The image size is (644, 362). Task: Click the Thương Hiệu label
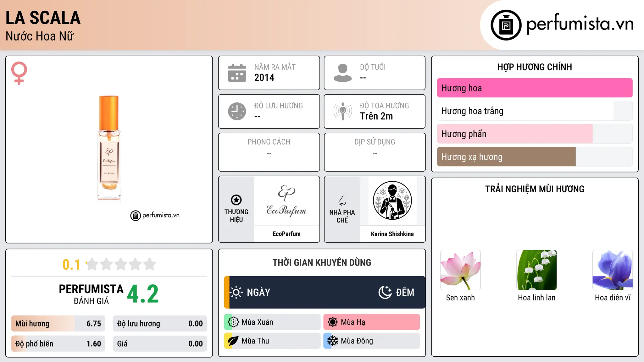236,216
